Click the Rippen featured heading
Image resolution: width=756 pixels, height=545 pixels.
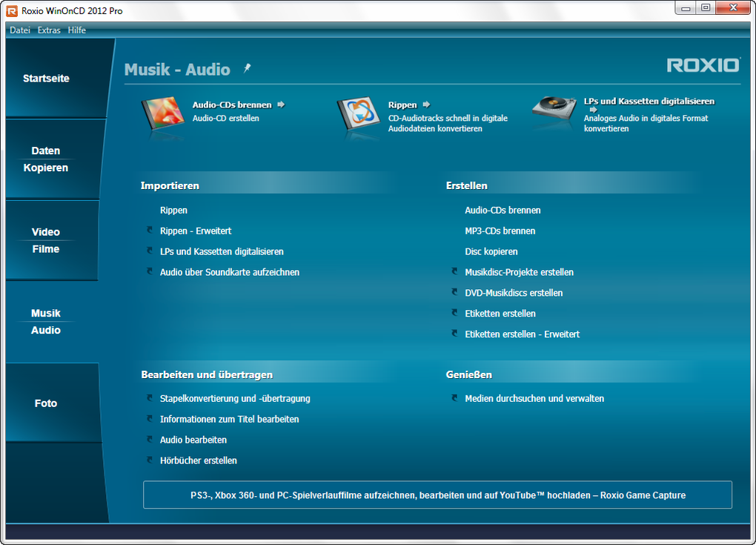pyautogui.click(x=402, y=105)
